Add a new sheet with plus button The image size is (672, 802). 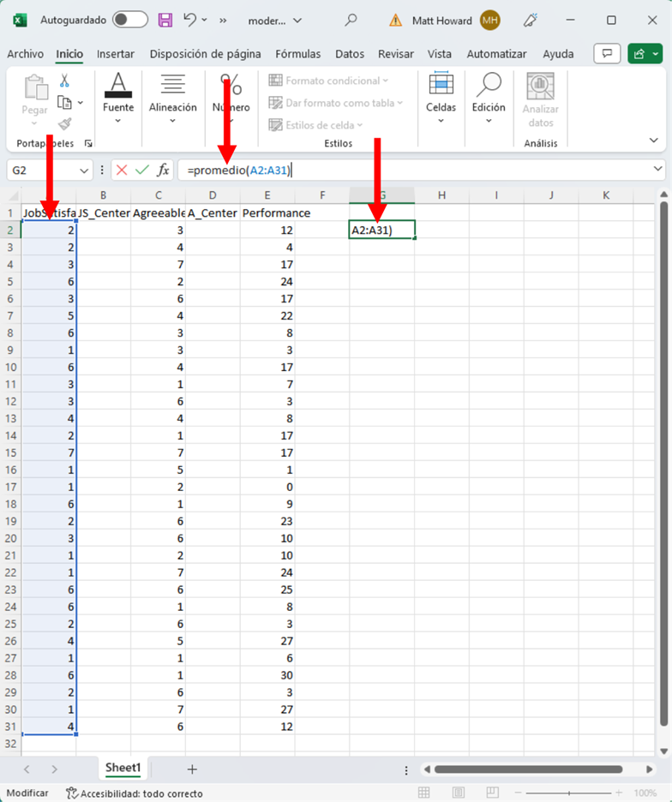(x=192, y=769)
